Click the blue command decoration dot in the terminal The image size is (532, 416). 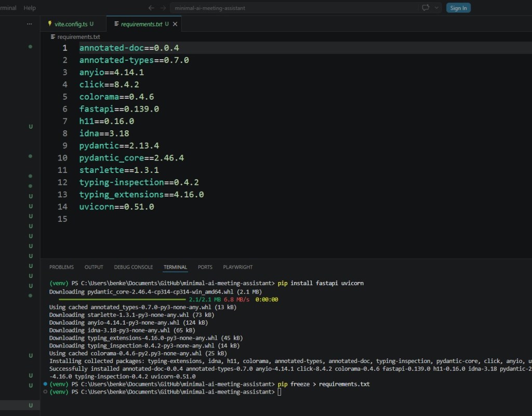tap(45, 384)
